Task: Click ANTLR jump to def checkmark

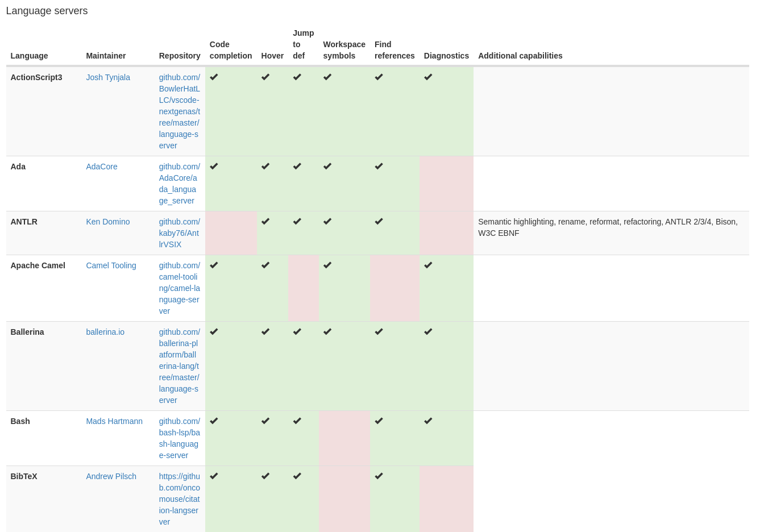Action: 297,221
